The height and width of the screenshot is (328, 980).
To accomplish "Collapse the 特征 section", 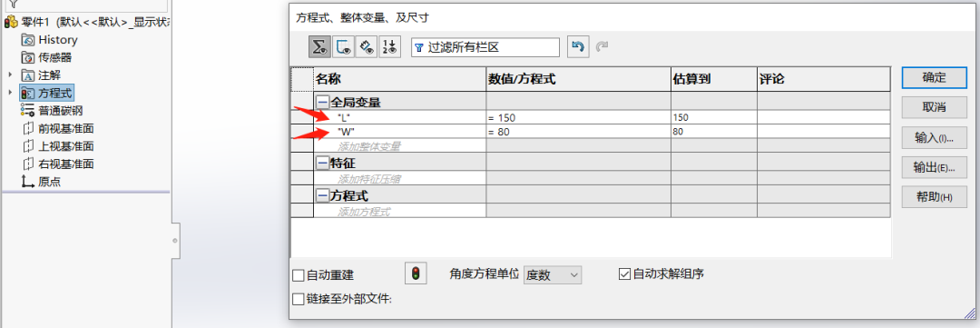I will click(322, 164).
